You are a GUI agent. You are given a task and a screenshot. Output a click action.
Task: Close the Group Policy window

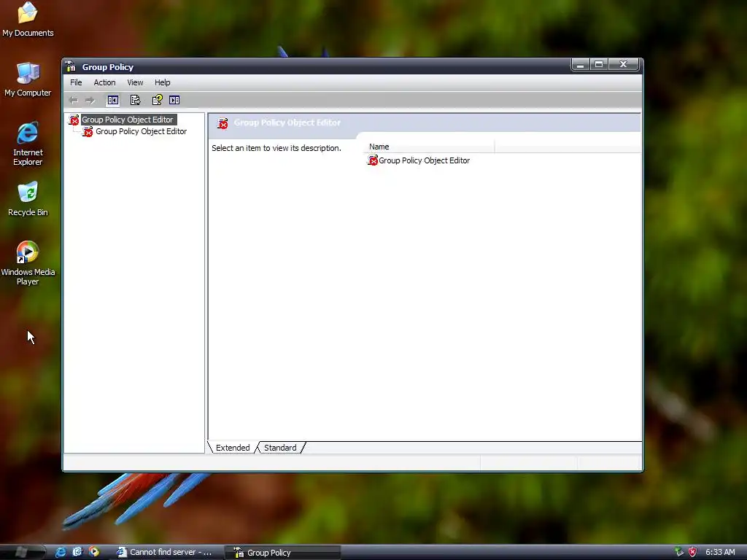pos(623,65)
